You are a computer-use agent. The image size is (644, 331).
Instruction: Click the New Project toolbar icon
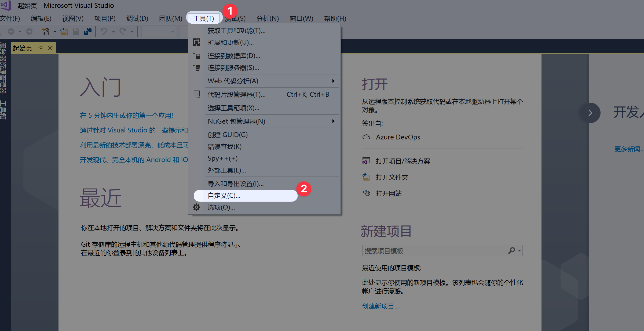pyautogui.click(x=45, y=31)
